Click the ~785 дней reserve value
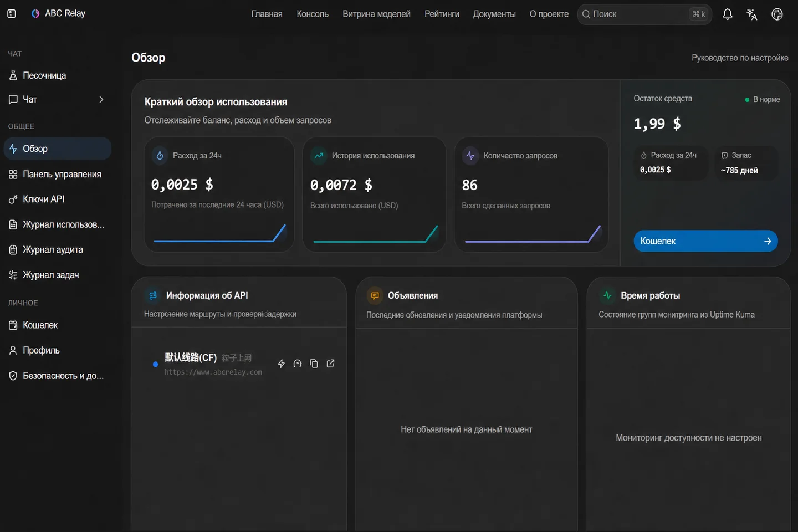This screenshot has height=532, width=798. click(739, 171)
